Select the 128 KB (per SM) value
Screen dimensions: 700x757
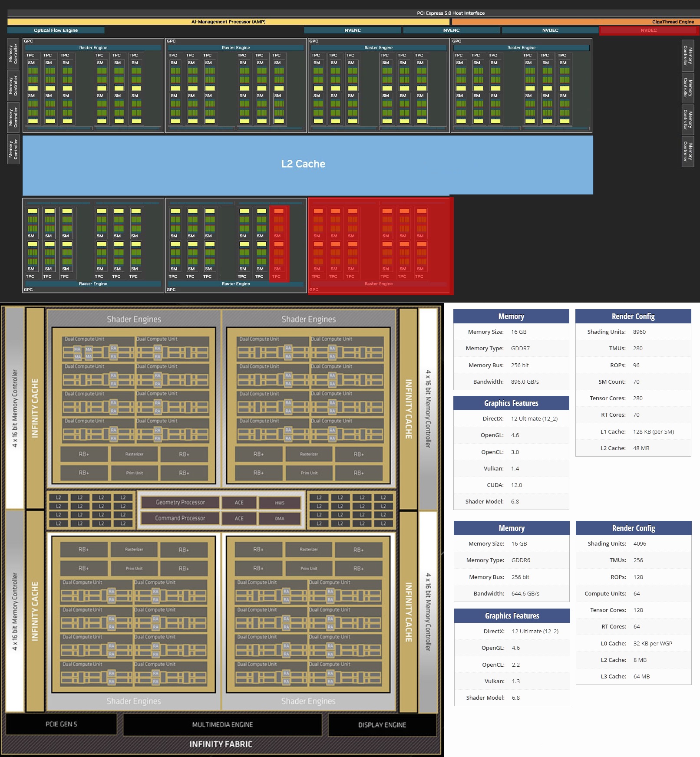point(654,432)
